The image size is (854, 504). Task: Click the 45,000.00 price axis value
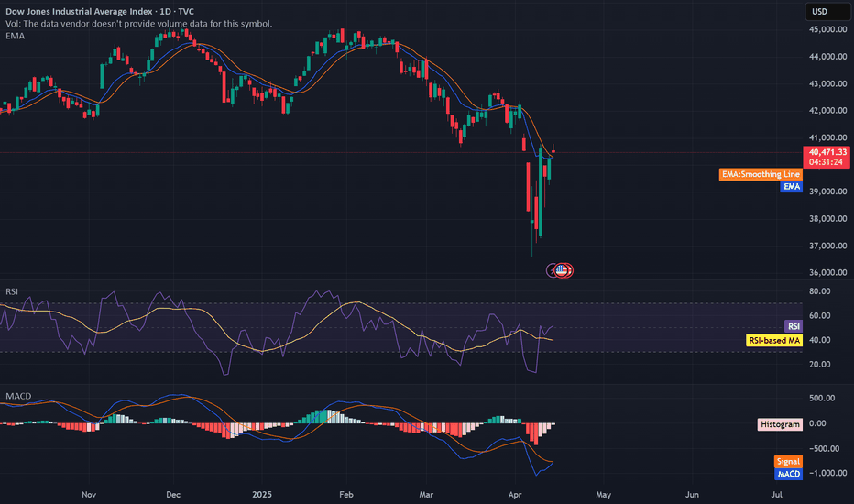(827, 29)
